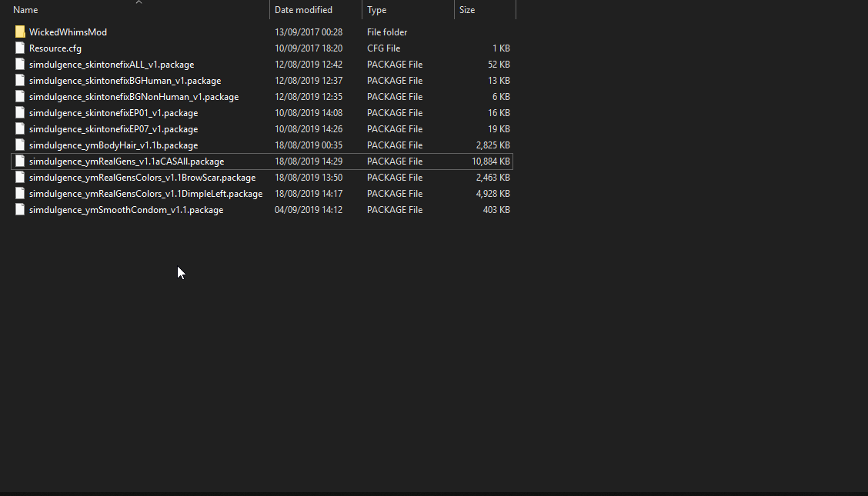Click the 10,884 KB size value
The height and width of the screenshot is (496, 868).
click(490, 161)
